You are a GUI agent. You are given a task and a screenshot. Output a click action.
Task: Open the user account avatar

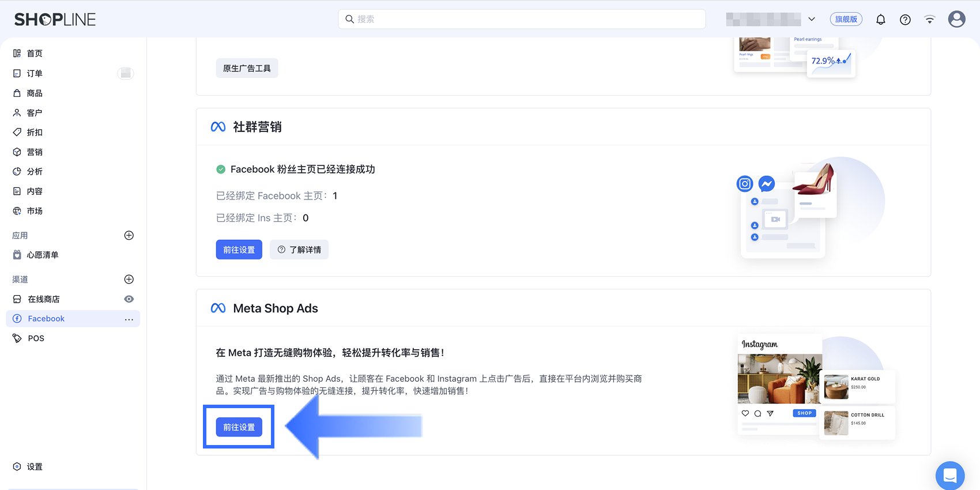[x=957, y=19]
